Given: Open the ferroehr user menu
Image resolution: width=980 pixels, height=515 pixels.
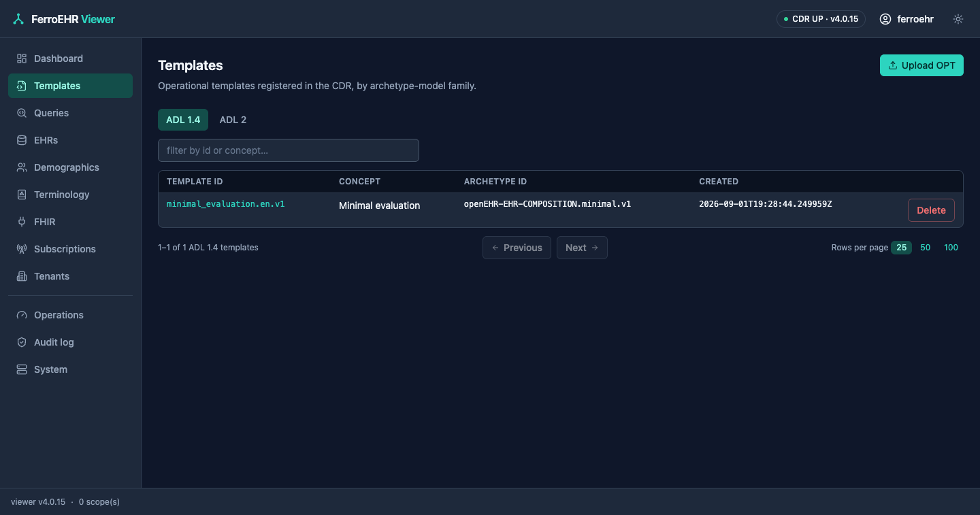Looking at the screenshot, I should tap(906, 19).
